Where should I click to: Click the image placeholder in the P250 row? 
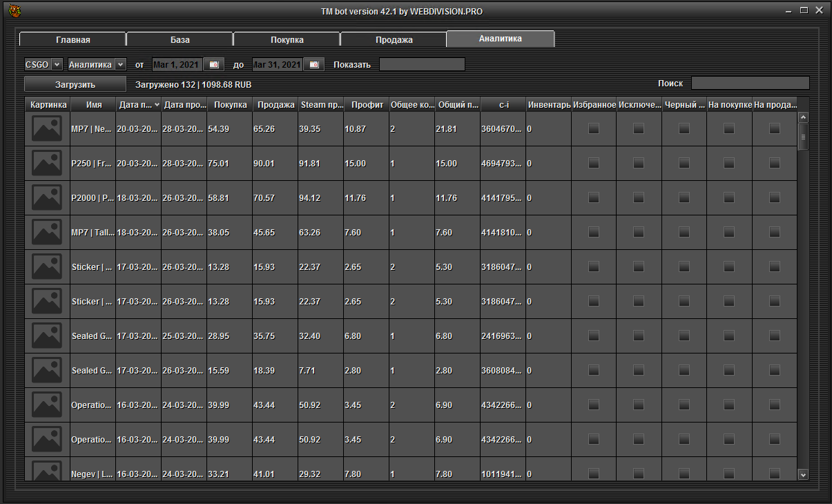click(47, 164)
